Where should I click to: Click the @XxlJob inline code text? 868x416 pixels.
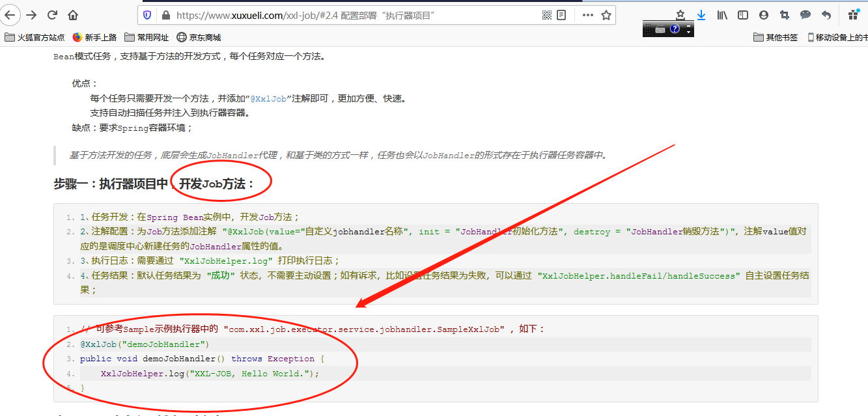(x=268, y=99)
